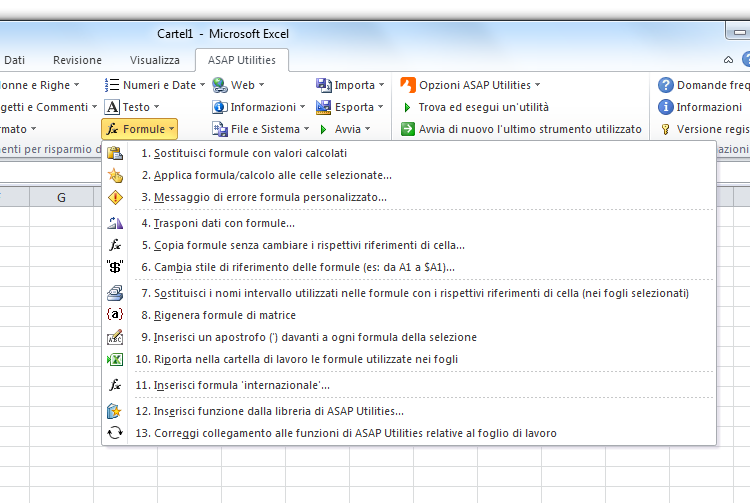Choose Cambia stile di riferimento delle formule
This screenshot has width=750, height=503.
409,267
